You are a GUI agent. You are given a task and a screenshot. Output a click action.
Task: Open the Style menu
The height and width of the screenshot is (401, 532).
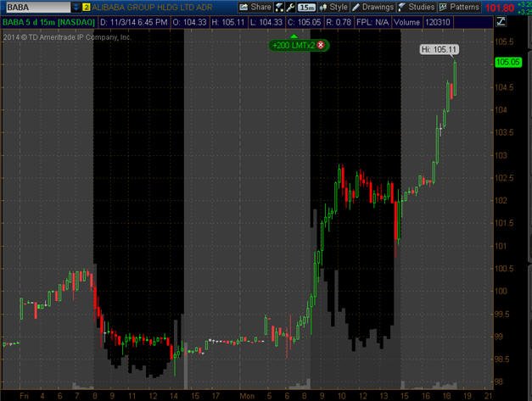(333, 7)
